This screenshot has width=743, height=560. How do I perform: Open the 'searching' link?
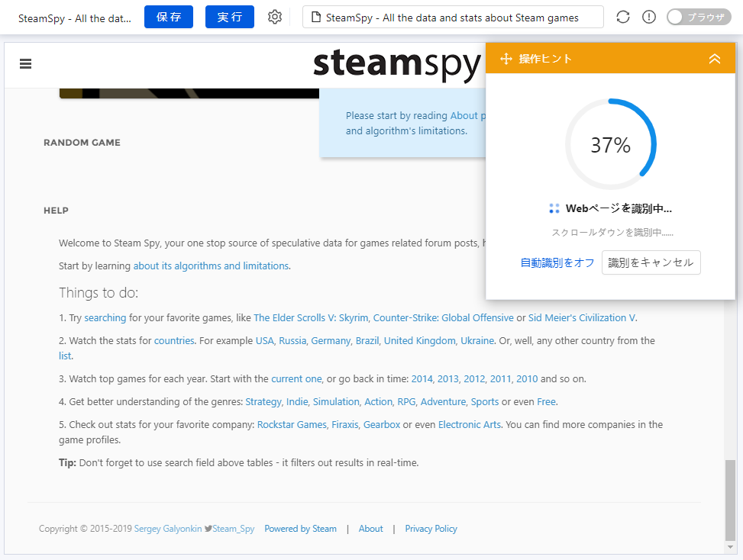coord(105,317)
